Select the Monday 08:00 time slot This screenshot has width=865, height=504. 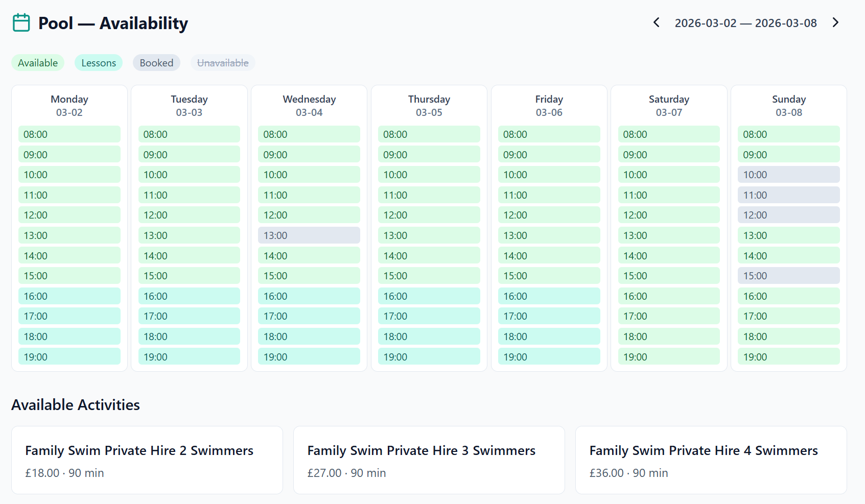click(69, 134)
